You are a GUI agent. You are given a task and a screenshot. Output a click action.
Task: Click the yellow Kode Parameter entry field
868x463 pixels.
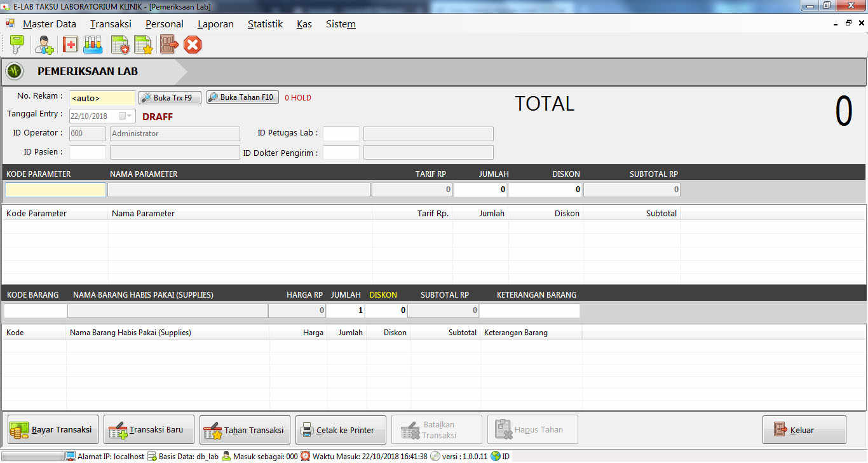[x=55, y=190]
